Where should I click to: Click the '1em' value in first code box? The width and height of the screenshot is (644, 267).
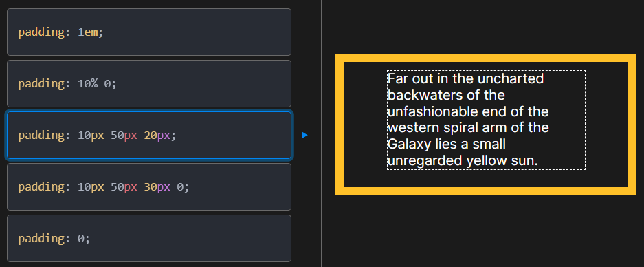click(88, 32)
